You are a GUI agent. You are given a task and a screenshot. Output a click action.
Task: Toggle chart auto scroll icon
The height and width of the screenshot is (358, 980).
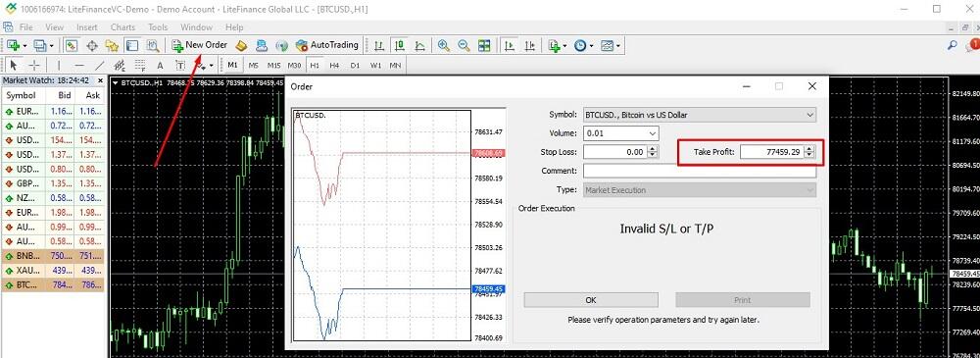click(510, 45)
